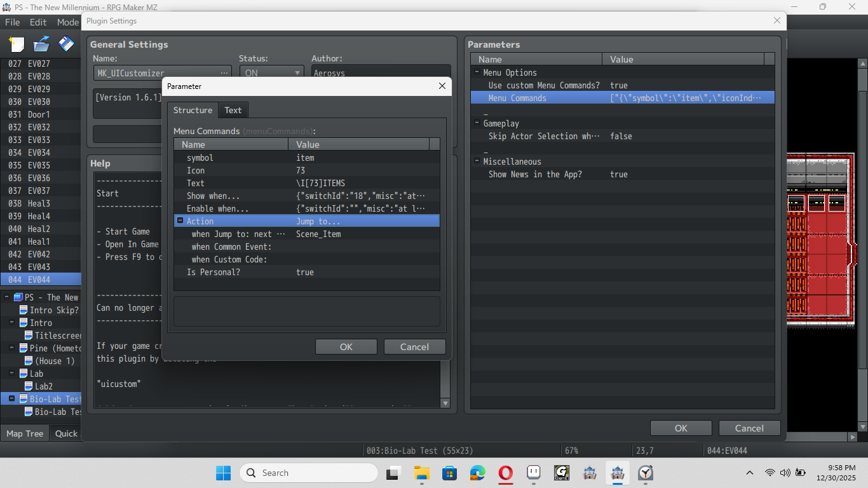Image resolution: width=868 pixels, height=488 pixels.
Task: Click the volume icon in system tray
Action: [x=785, y=473]
